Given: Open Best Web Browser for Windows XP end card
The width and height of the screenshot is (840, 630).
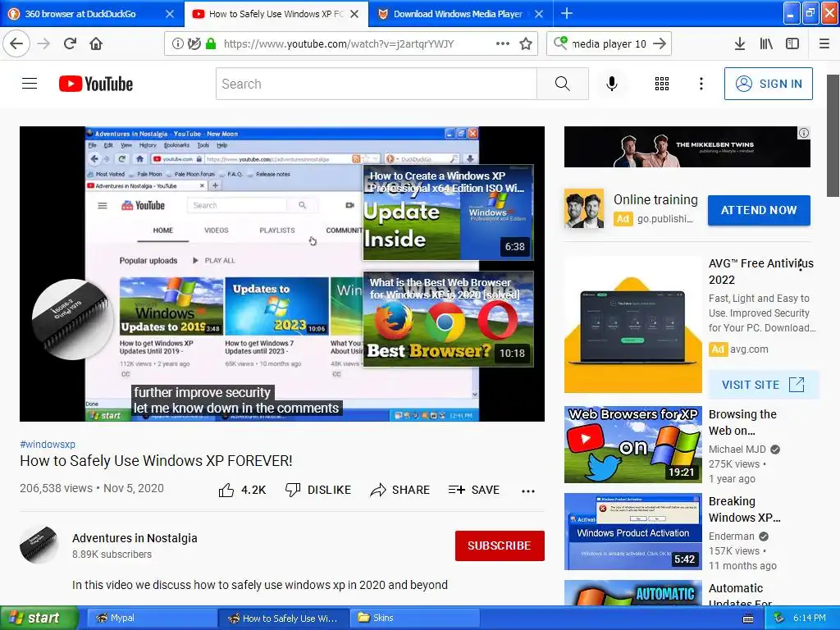Looking at the screenshot, I should (x=448, y=319).
